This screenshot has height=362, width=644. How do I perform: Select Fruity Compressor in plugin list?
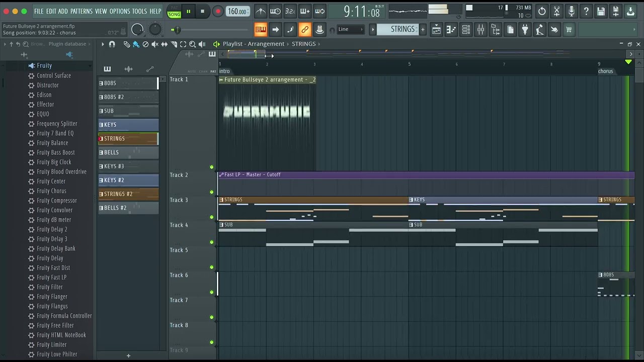57,201
